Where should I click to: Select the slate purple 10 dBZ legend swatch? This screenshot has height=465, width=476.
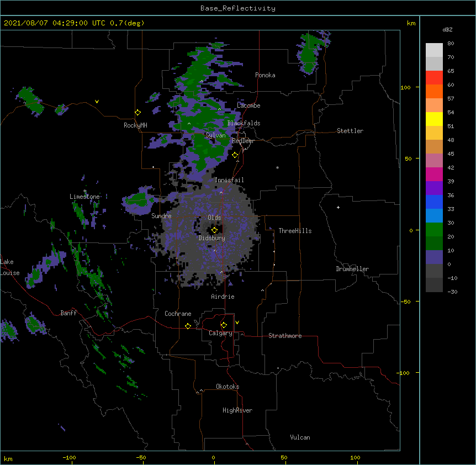(x=434, y=257)
